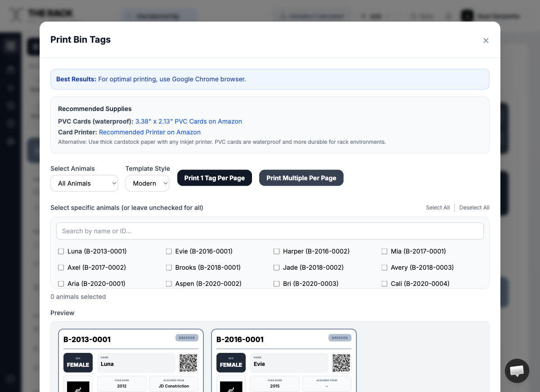Click BREEDER badge on Luna's tag

click(x=187, y=338)
